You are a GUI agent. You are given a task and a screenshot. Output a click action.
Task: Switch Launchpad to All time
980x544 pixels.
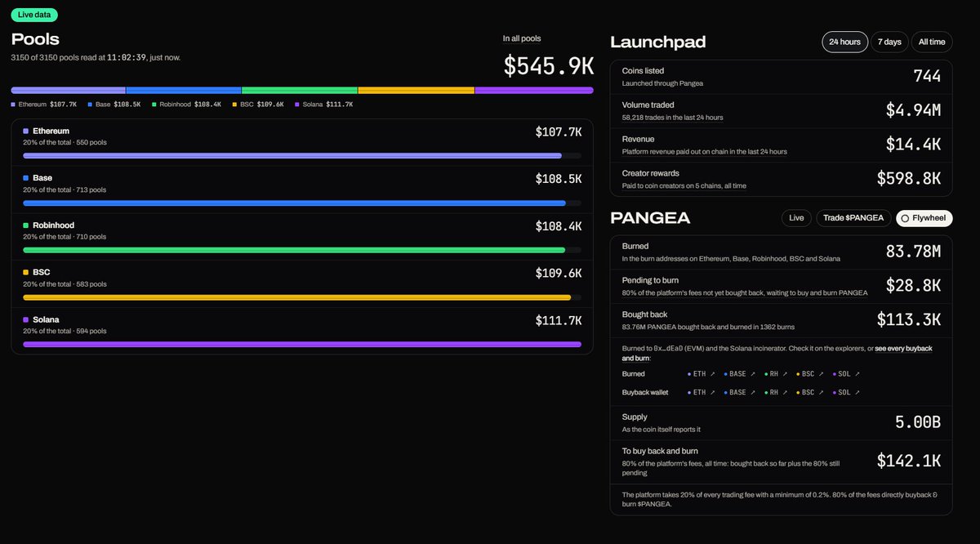click(x=932, y=42)
